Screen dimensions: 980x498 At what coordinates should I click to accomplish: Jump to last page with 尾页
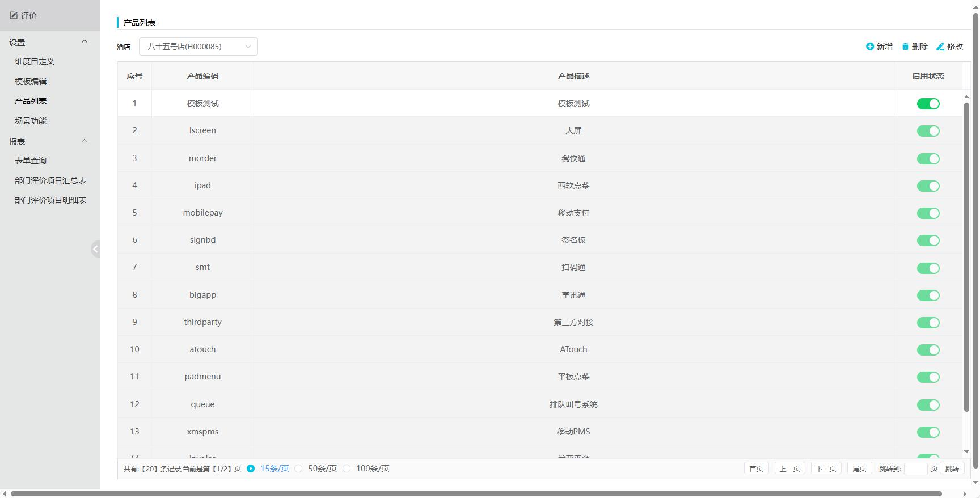(859, 469)
